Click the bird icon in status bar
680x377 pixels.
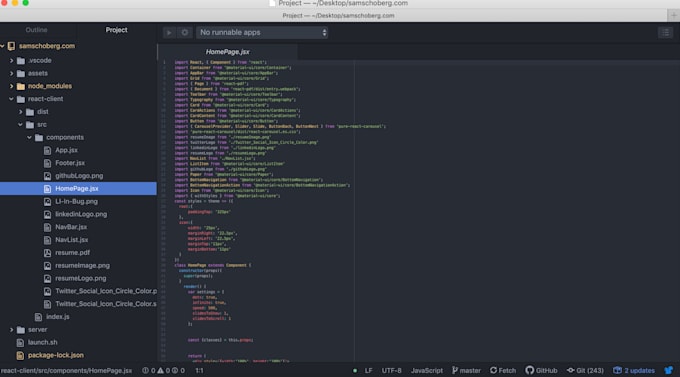click(668, 370)
